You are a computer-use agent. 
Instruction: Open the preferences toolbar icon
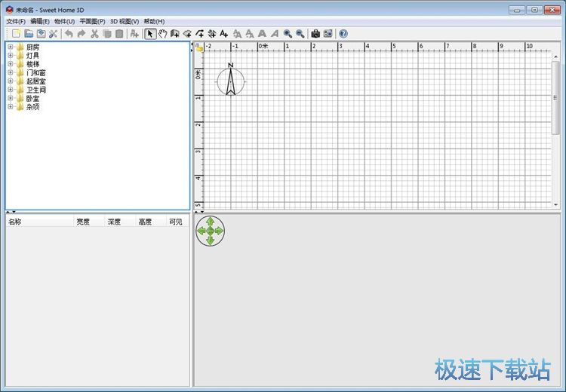pyautogui.click(x=54, y=33)
